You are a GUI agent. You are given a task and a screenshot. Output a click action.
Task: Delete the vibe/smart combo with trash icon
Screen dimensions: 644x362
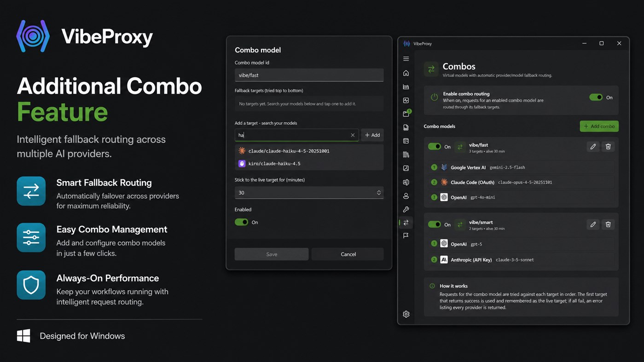coord(608,224)
